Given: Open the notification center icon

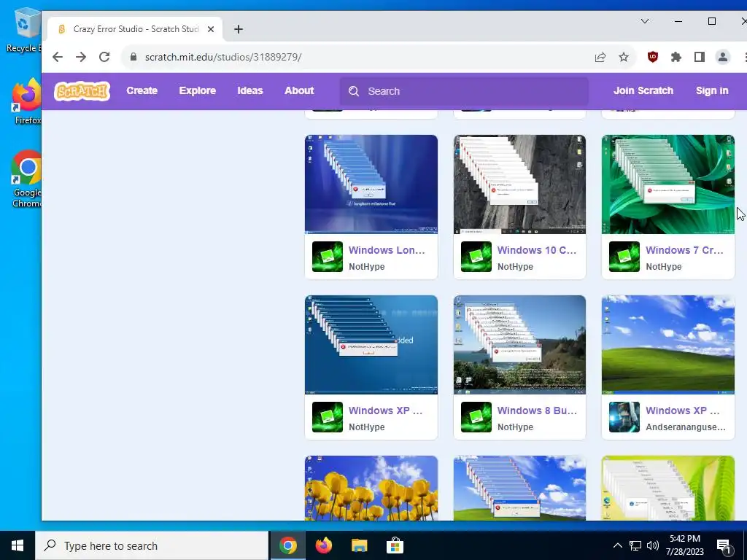Looking at the screenshot, I should tap(724, 546).
